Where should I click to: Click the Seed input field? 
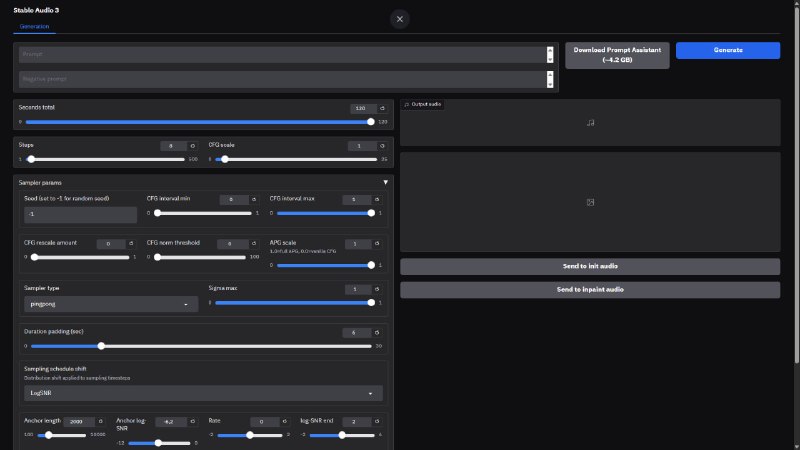(x=81, y=214)
